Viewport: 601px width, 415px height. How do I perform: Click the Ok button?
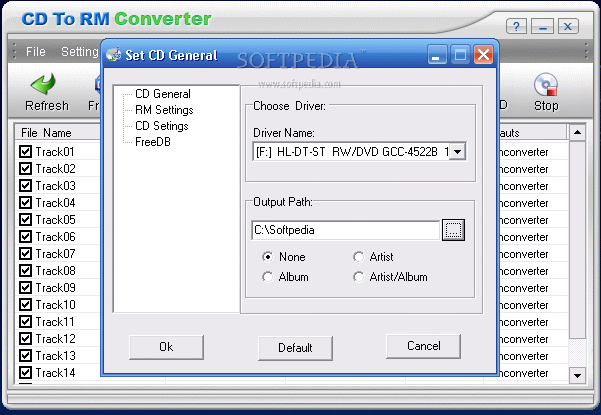point(166,347)
